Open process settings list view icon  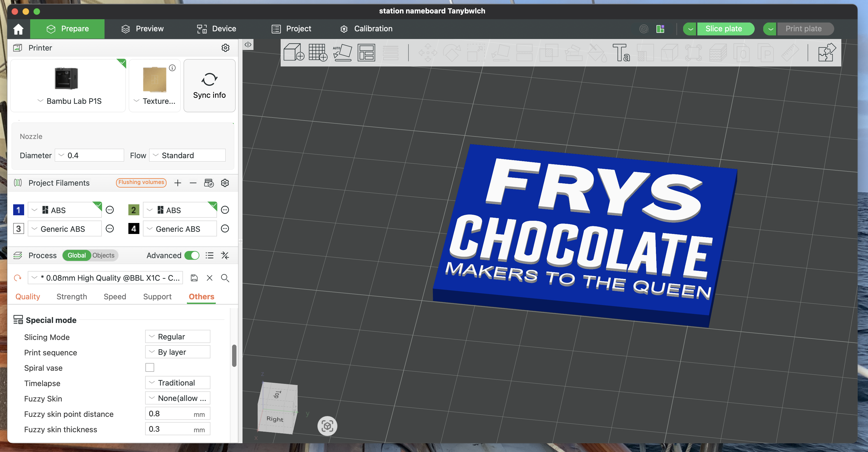pyautogui.click(x=210, y=255)
